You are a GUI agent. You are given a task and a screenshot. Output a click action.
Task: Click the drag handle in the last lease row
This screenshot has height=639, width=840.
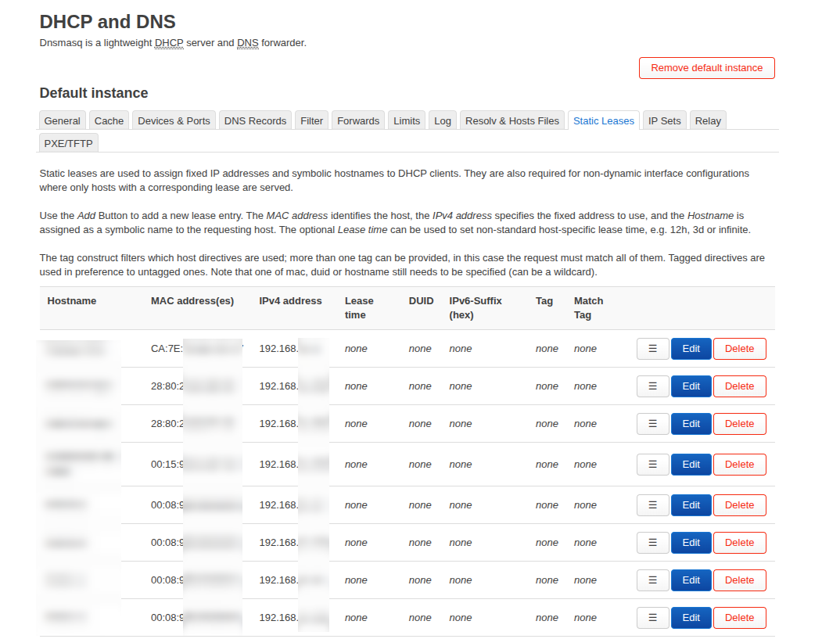tap(652, 618)
